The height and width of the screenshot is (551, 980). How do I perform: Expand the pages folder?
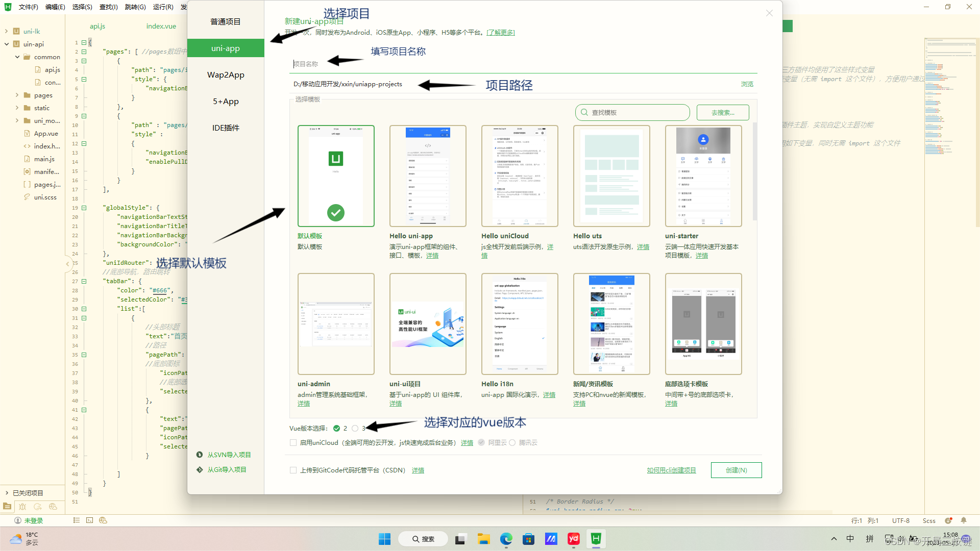(17, 95)
